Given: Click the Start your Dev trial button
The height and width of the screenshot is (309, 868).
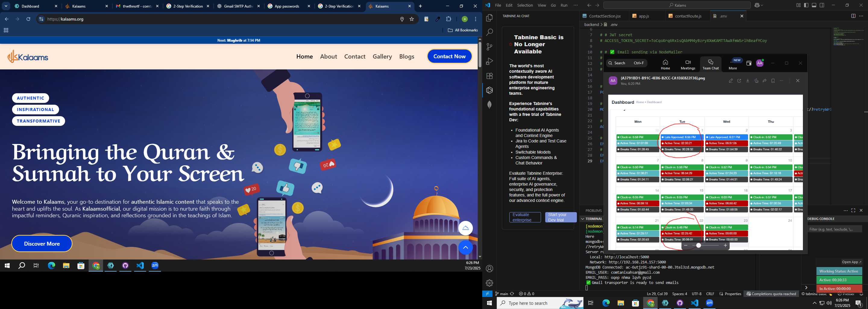Looking at the screenshot, I should [561, 217].
